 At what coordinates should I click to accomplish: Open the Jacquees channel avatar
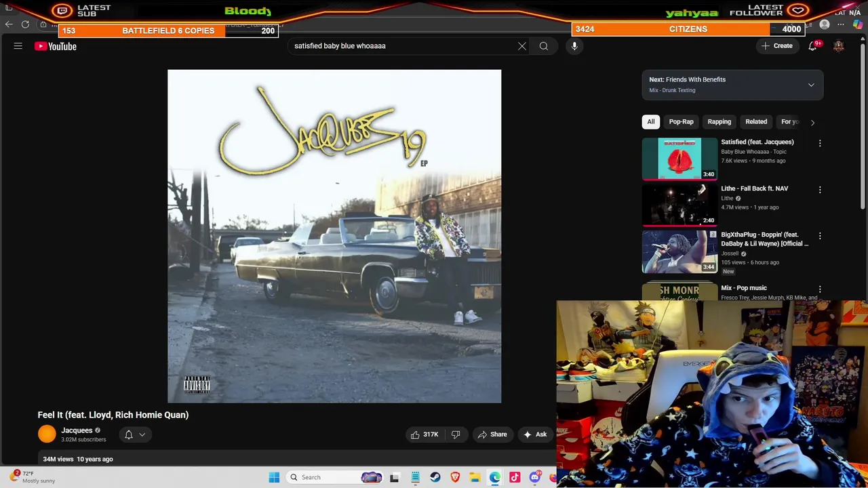coord(47,434)
